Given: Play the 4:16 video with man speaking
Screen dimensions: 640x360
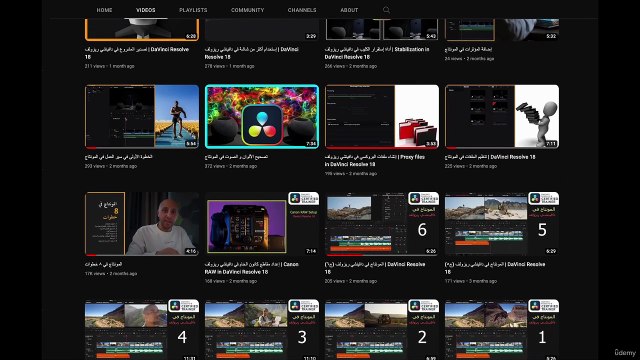Looking at the screenshot, I should pyautogui.click(x=142, y=224).
